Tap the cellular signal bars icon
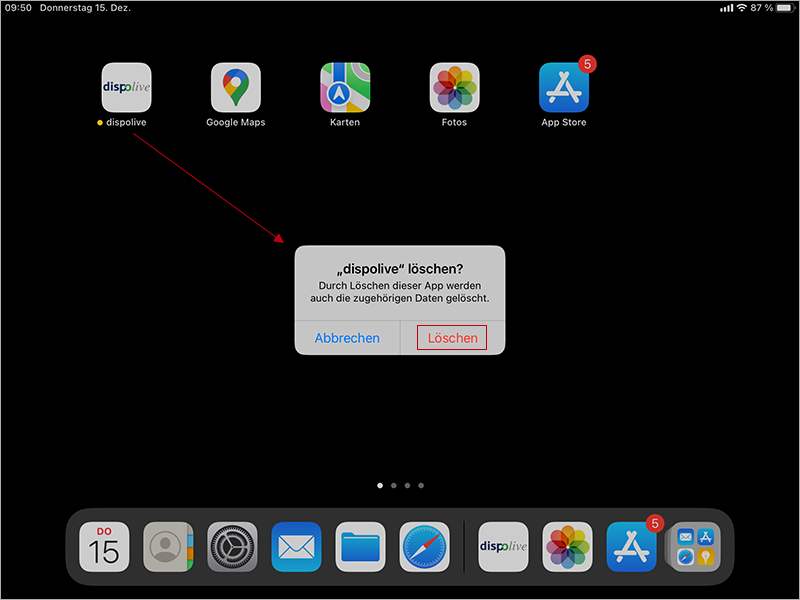This screenshot has height=600, width=800. [x=727, y=8]
